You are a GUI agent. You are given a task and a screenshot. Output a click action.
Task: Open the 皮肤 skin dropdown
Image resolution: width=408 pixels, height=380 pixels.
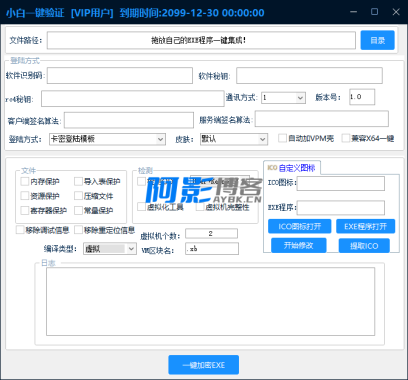coord(234,139)
